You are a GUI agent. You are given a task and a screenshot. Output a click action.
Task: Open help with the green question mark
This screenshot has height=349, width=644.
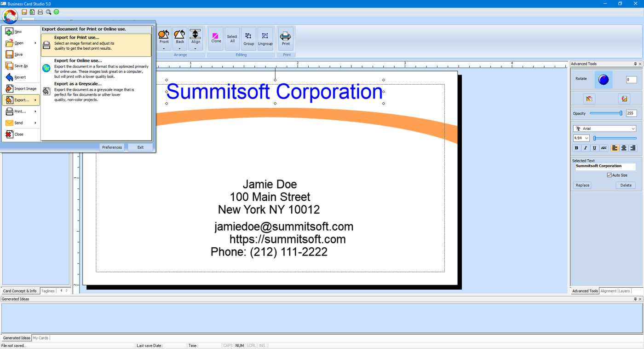point(57,12)
